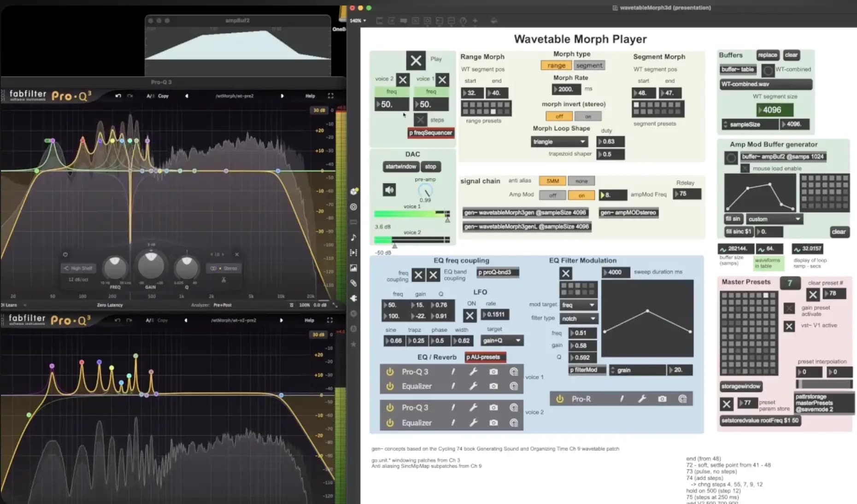Toggle voice 1 enable switch
857x504 pixels.
pyautogui.click(x=442, y=80)
